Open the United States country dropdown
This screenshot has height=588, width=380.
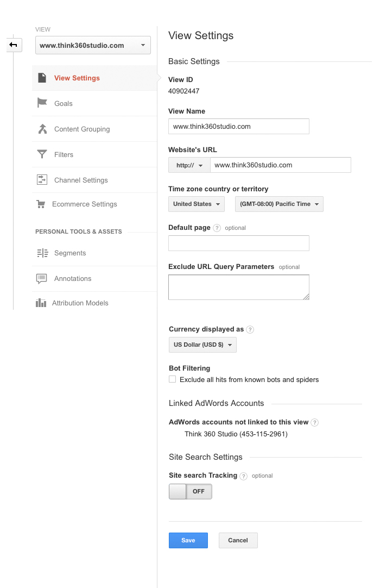[x=197, y=204]
